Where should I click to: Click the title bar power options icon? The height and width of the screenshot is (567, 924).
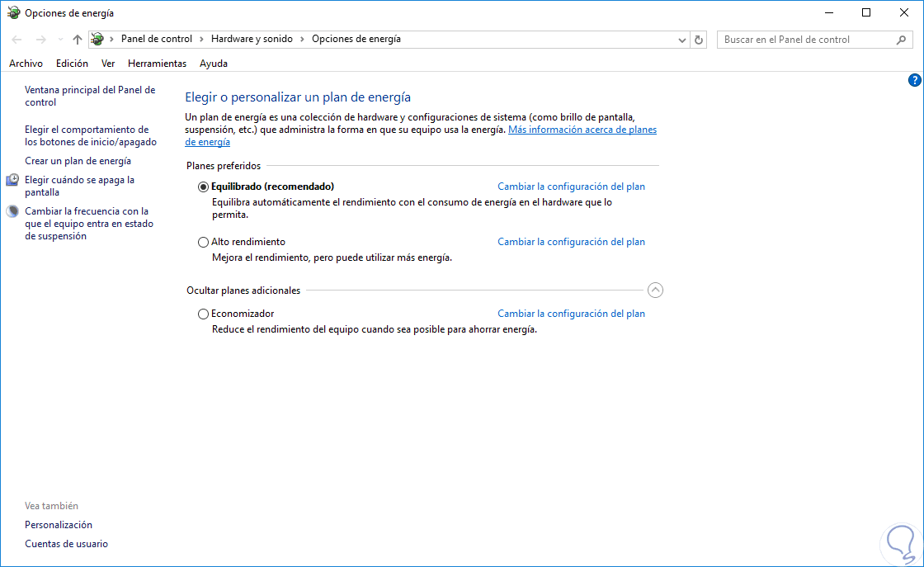[13, 12]
